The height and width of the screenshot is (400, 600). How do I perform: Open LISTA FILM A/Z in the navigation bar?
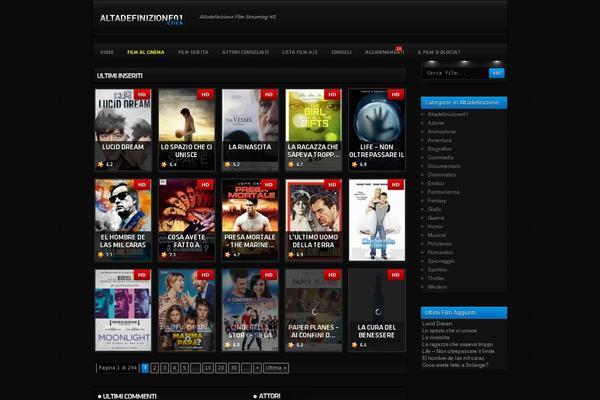click(300, 52)
